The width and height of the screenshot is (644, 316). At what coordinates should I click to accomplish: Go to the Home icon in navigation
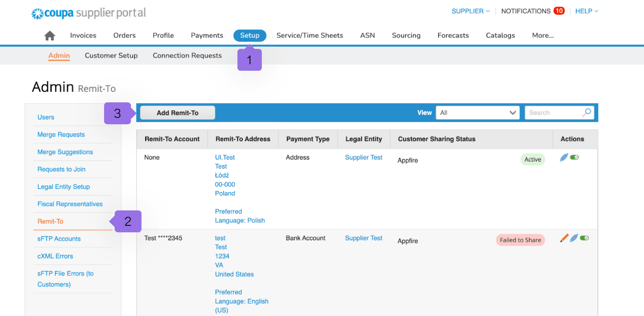click(50, 36)
